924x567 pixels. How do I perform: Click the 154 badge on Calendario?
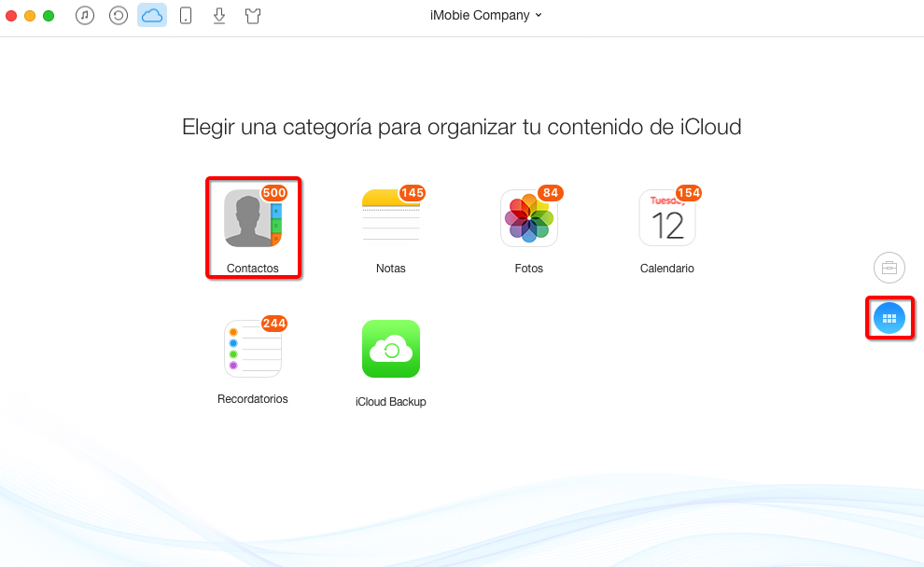(688, 192)
